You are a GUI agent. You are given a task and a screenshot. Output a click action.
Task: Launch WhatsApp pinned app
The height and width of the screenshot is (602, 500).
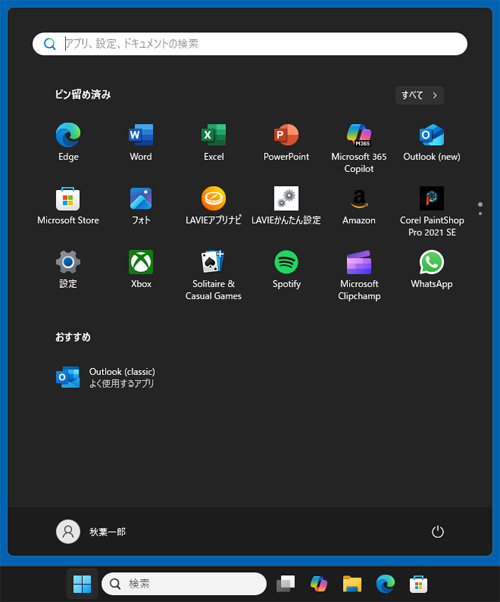point(432,269)
